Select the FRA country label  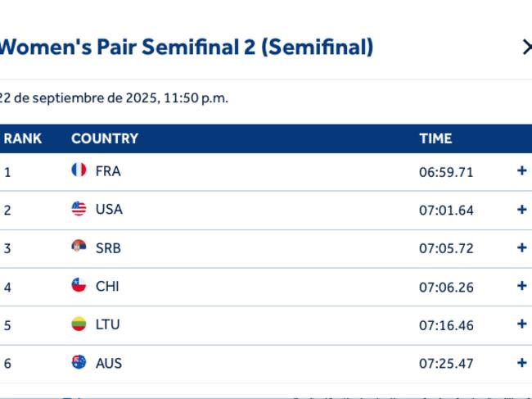tap(108, 171)
